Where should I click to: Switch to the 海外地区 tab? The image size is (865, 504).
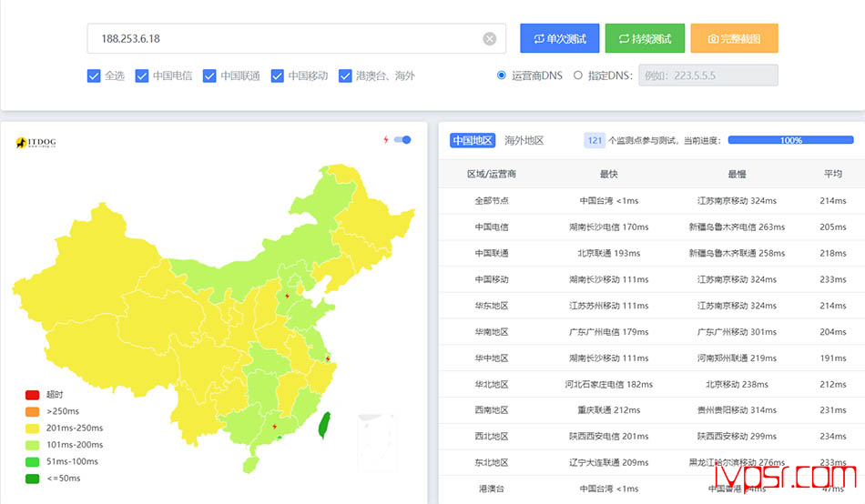524,141
